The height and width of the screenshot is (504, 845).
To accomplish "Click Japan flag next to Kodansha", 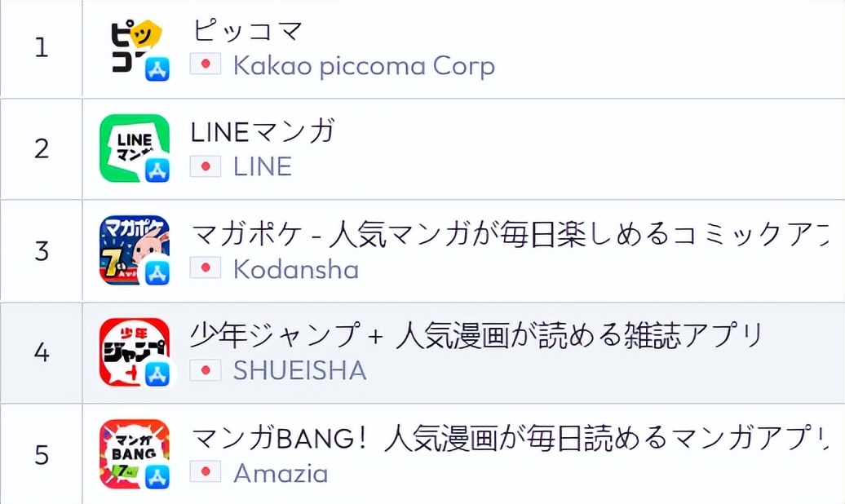I will pos(206,268).
